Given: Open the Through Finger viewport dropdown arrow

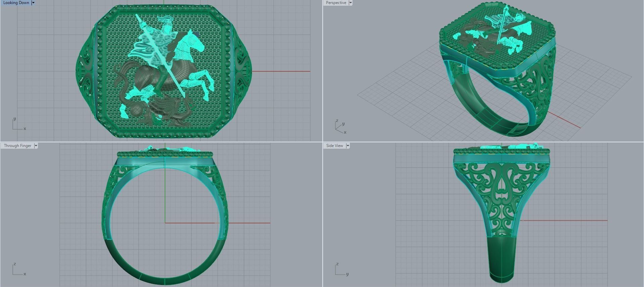Looking at the screenshot, I should pyautogui.click(x=36, y=146).
